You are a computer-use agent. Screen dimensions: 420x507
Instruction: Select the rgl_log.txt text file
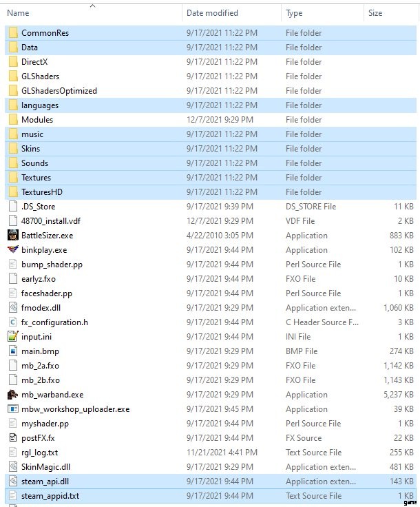coord(39,453)
